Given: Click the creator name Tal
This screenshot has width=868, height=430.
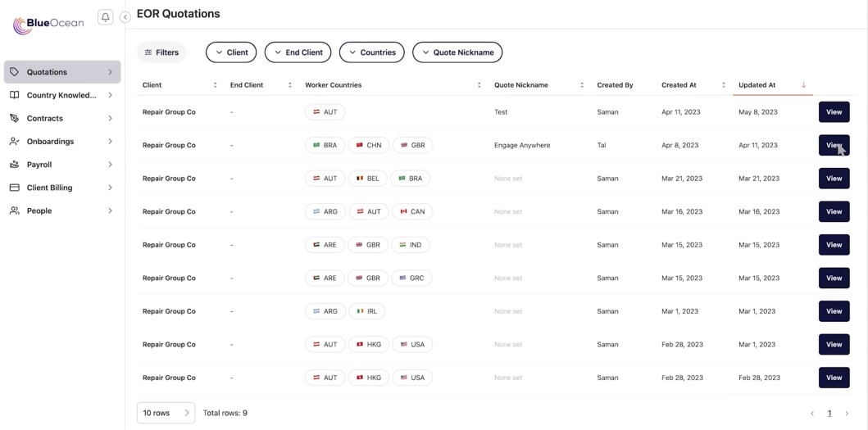Looking at the screenshot, I should pyautogui.click(x=601, y=145).
